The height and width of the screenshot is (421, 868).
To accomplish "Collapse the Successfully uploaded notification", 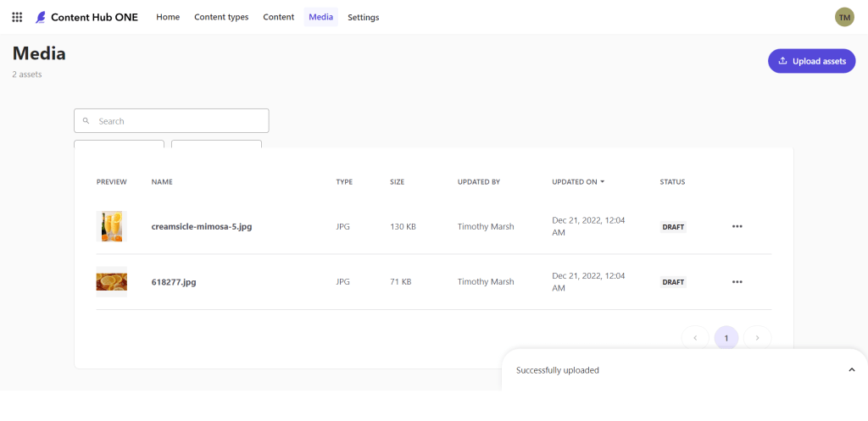I will [851, 370].
